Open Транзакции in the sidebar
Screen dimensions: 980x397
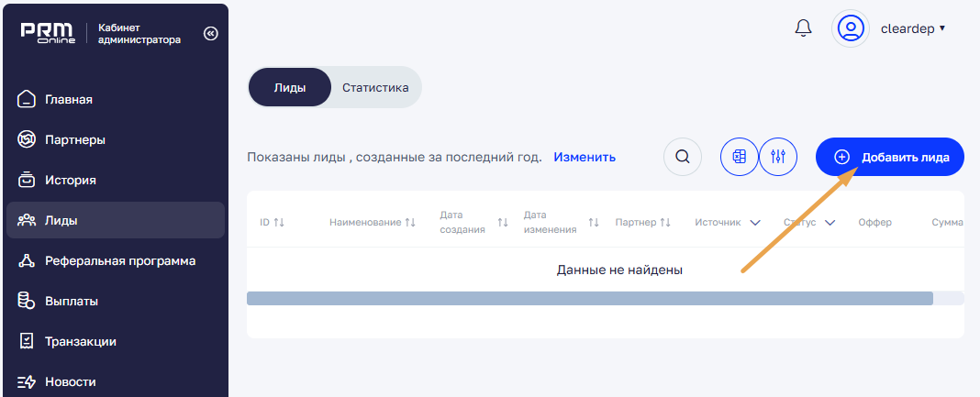tap(80, 341)
